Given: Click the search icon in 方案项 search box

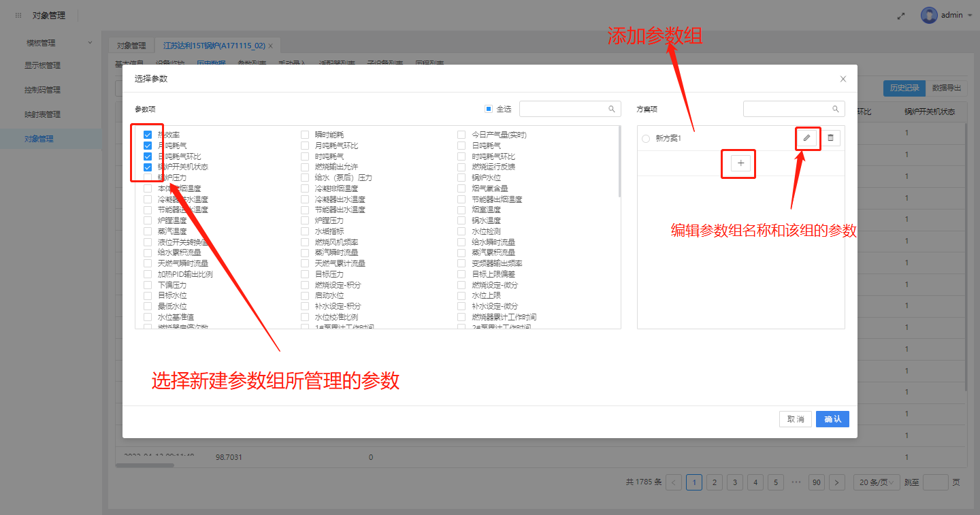Looking at the screenshot, I should pyautogui.click(x=836, y=109).
